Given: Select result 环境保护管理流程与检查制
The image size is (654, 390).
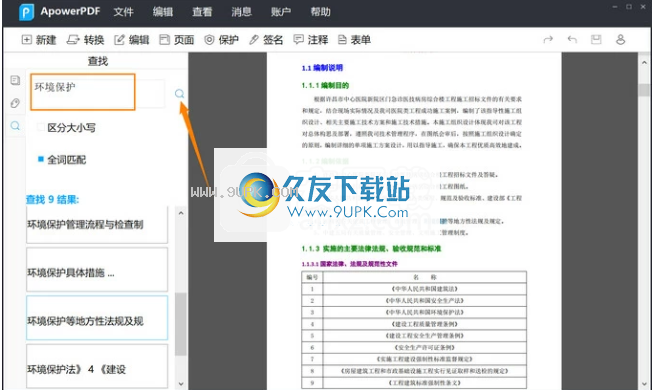Looking at the screenshot, I should tap(97, 225).
